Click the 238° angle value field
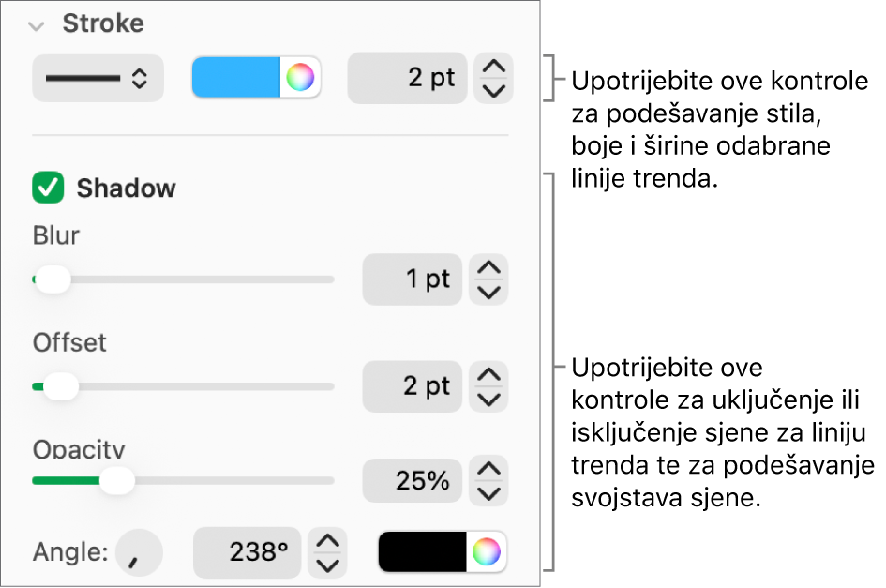Screen dimensions: 886x588 pos(247,552)
